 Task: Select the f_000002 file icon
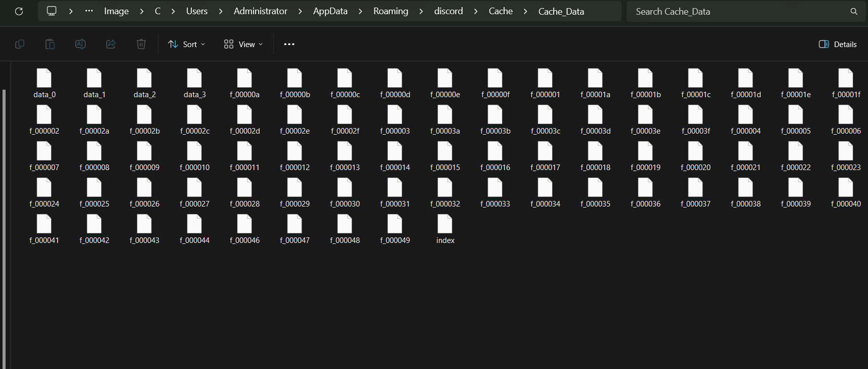[x=44, y=114]
